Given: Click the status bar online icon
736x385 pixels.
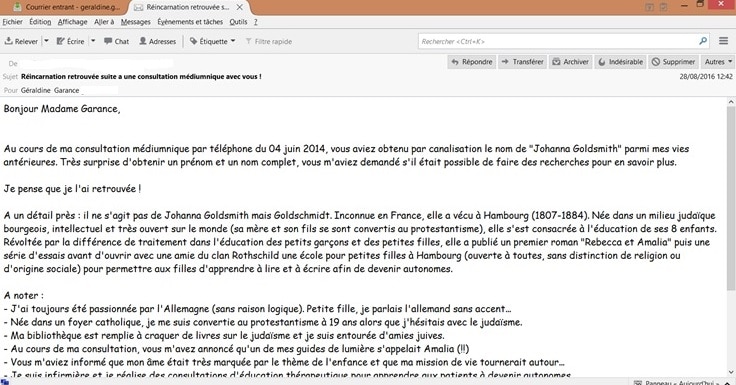Looking at the screenshot, I should [5, 382].
